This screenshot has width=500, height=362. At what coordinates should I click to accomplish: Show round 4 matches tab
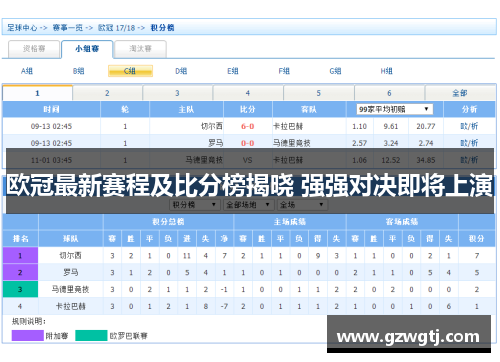pos(248,93)
